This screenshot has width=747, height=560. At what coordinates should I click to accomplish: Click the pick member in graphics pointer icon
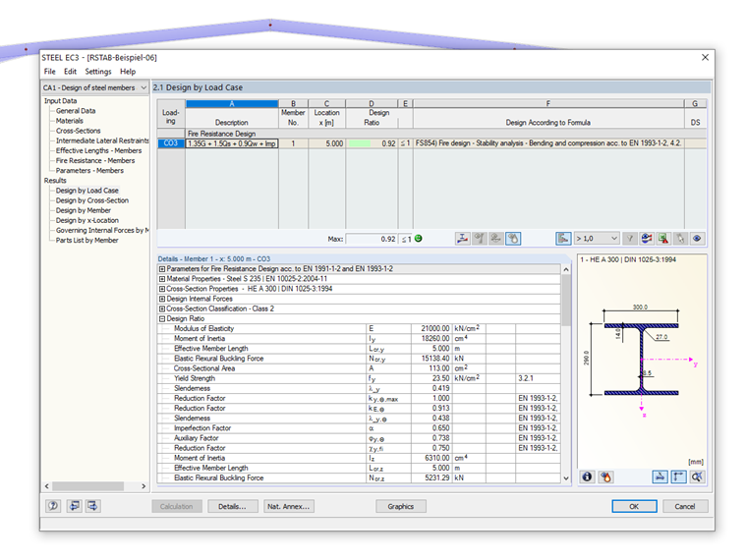pos(680,239)
